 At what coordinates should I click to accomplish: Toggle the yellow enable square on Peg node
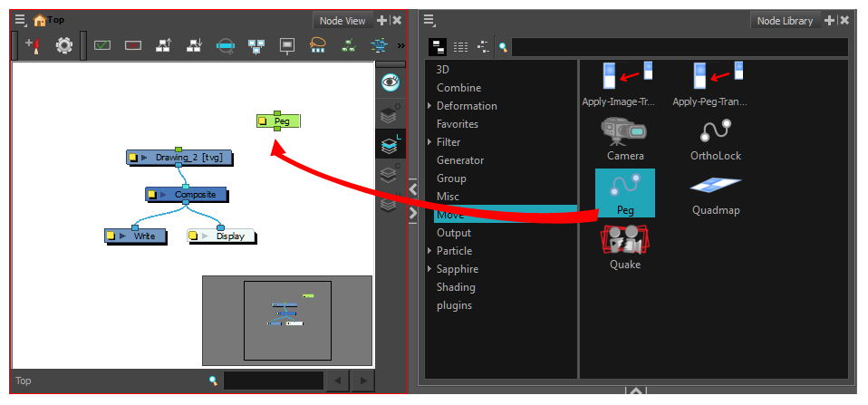point(263,121)
